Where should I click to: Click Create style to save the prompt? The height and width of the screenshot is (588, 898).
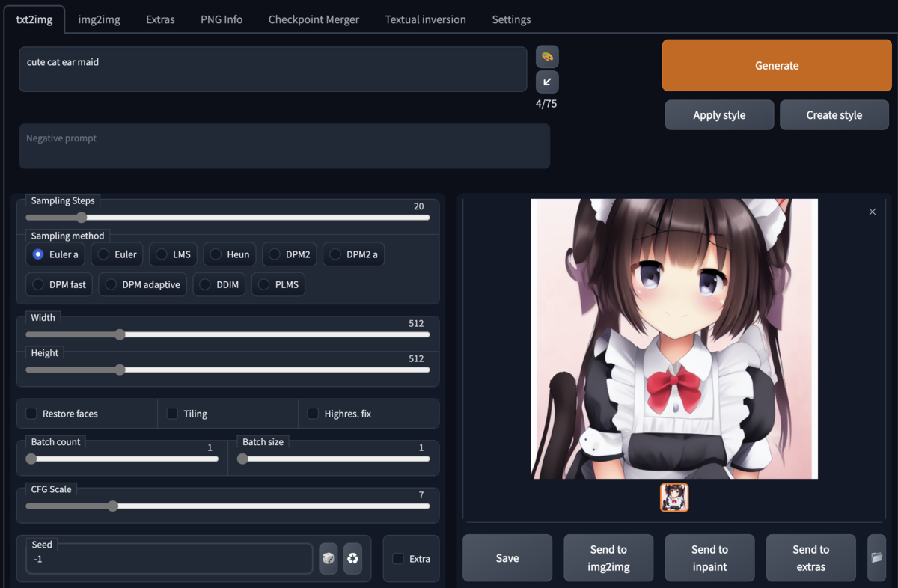pos(834,114)
